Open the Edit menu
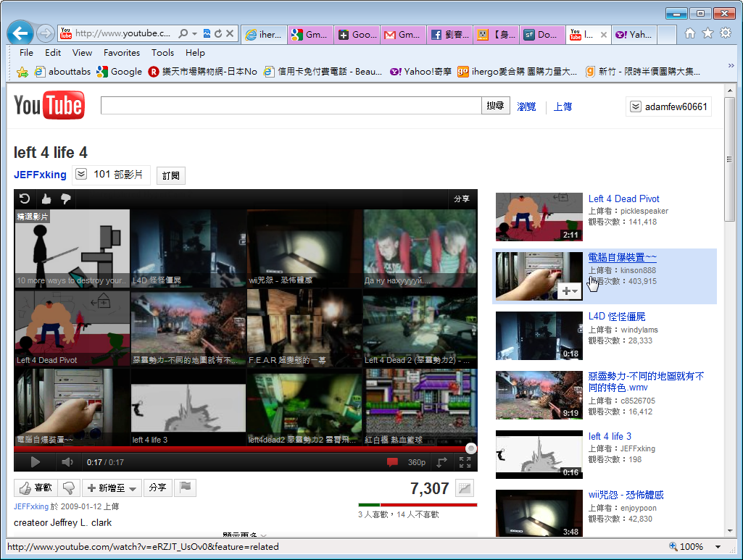This screenshot has width=743, height=560. point(53,53)
